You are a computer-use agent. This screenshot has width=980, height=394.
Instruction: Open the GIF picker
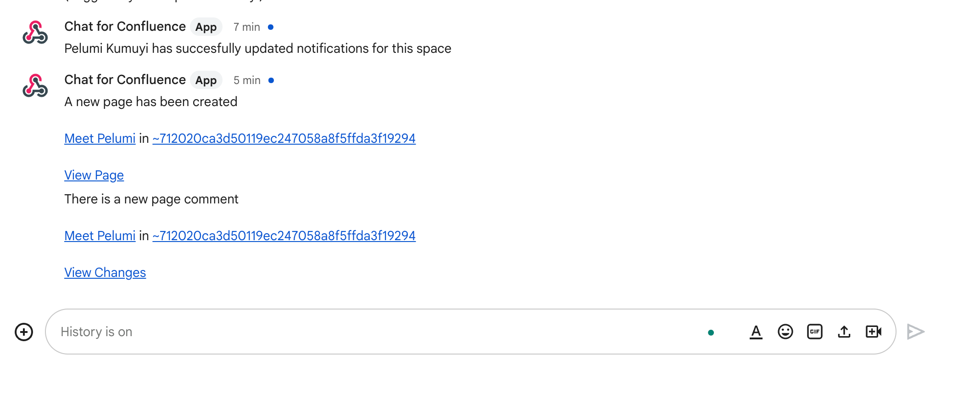point(814,332)
